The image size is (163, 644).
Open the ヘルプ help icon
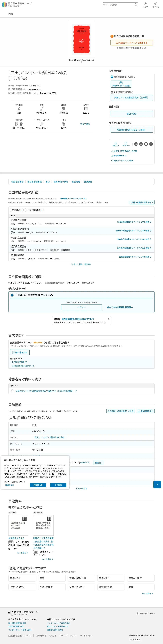[x=145, y=4]
